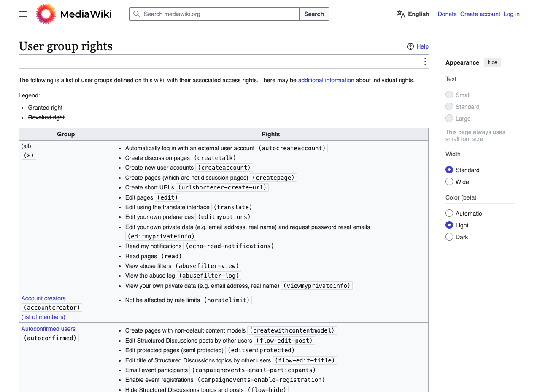Select the Standard width radio button
This screenshot has width=540, height=392.
(449, 170)
